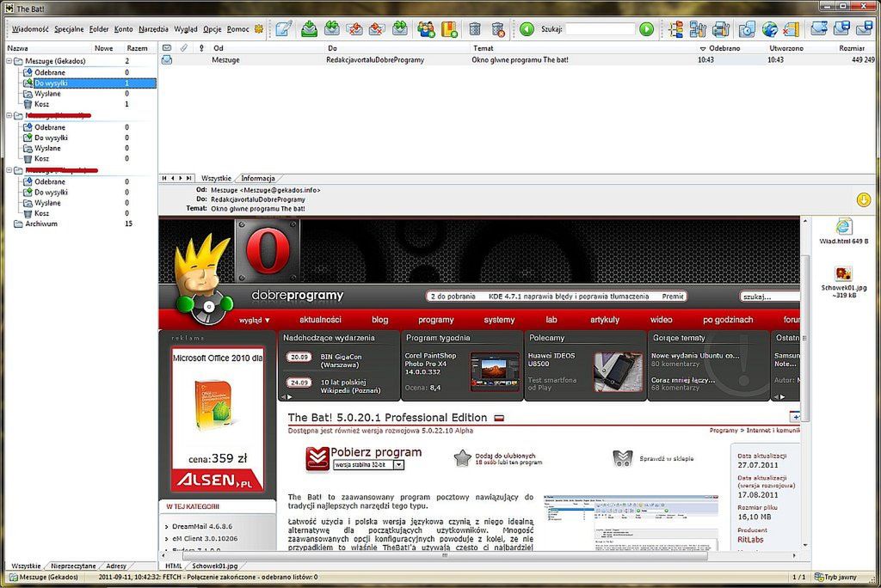Screen dimensions: 881x588
Task: Switch to the Informacja tab
Action: 258,178
